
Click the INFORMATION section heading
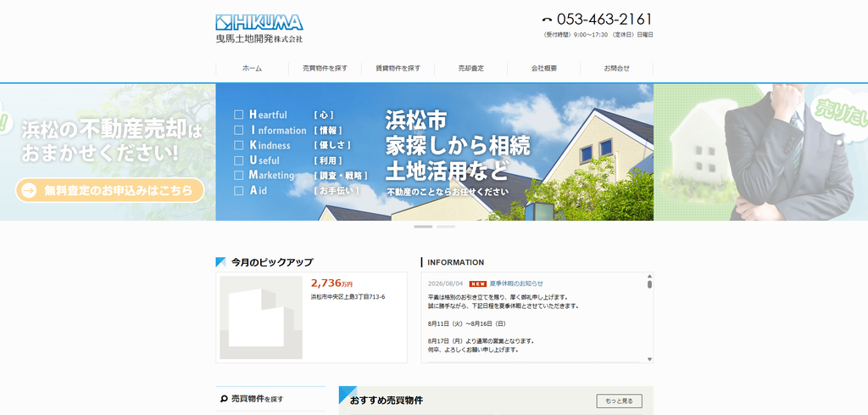[x=455, y=262]
